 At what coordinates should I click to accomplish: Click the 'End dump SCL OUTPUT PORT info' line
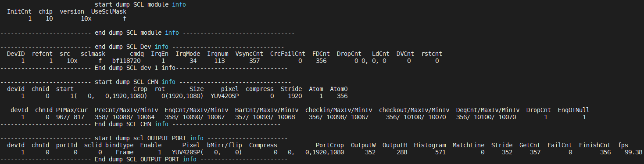pos(144,159)
